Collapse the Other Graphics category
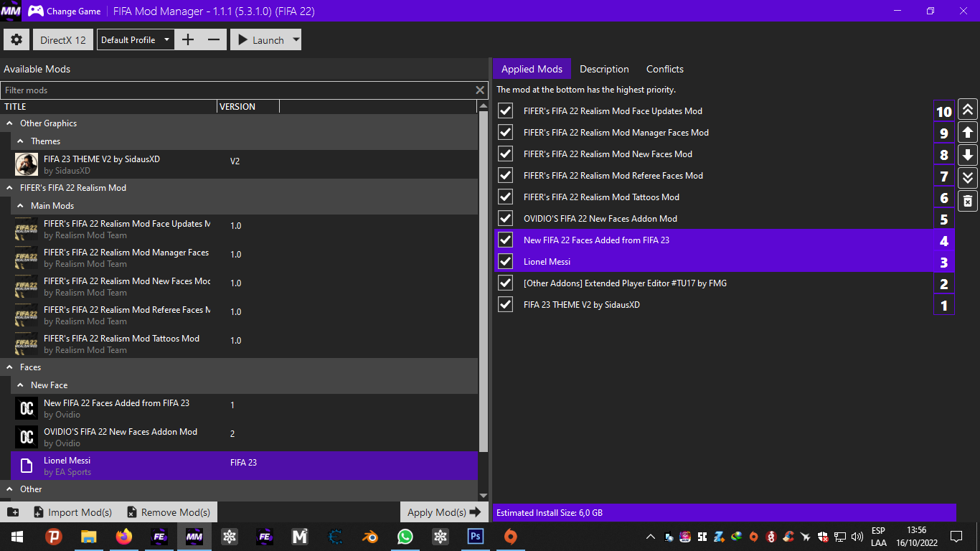980x551 pixels. point(10,123)
